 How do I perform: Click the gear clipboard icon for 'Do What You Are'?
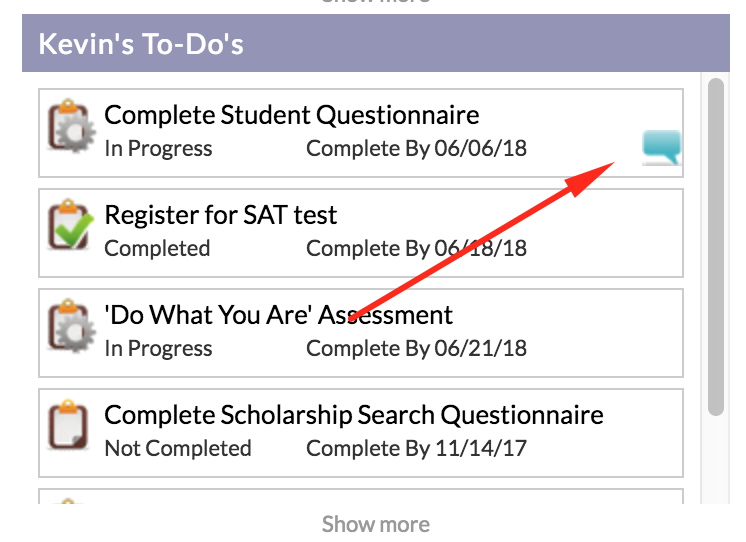click(x=71, y=326)
